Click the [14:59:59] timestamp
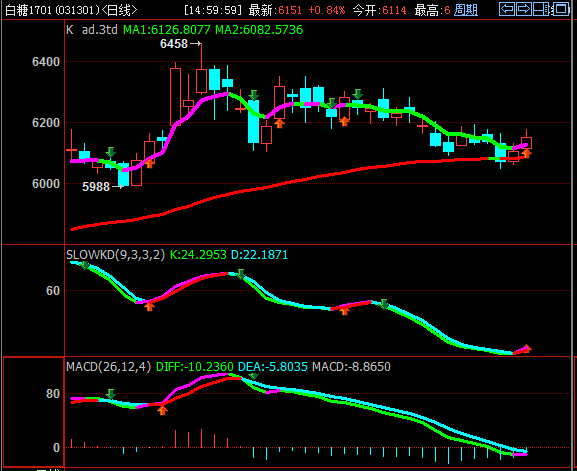 coord(213,10)
